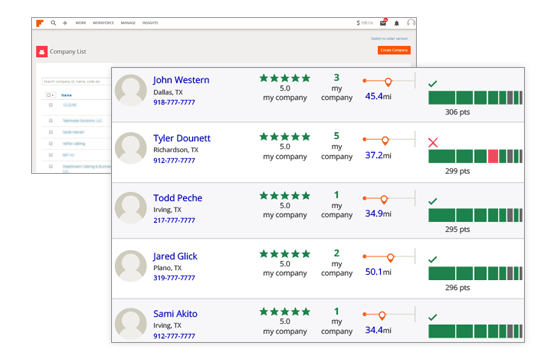Click John Western's profile avatar
The height and width of the screenshot is (360, 540).
[x=131, y=90]
